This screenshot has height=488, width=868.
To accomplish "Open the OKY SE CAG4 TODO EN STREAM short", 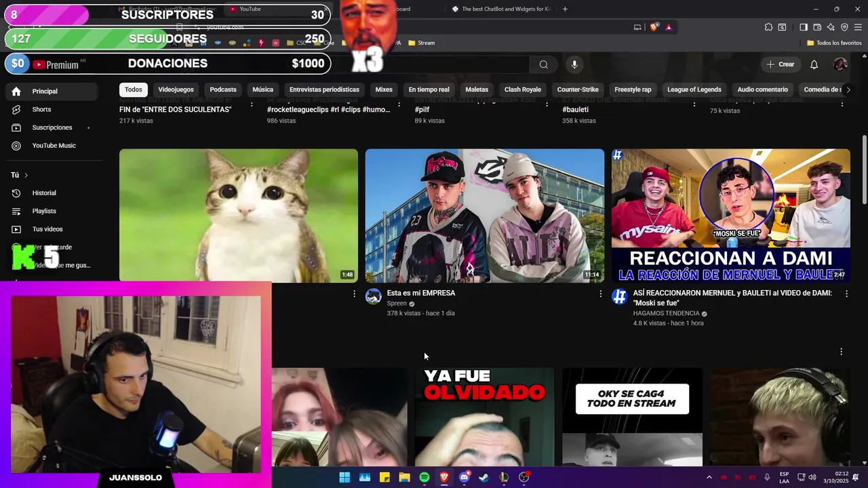I will [632, 417].
